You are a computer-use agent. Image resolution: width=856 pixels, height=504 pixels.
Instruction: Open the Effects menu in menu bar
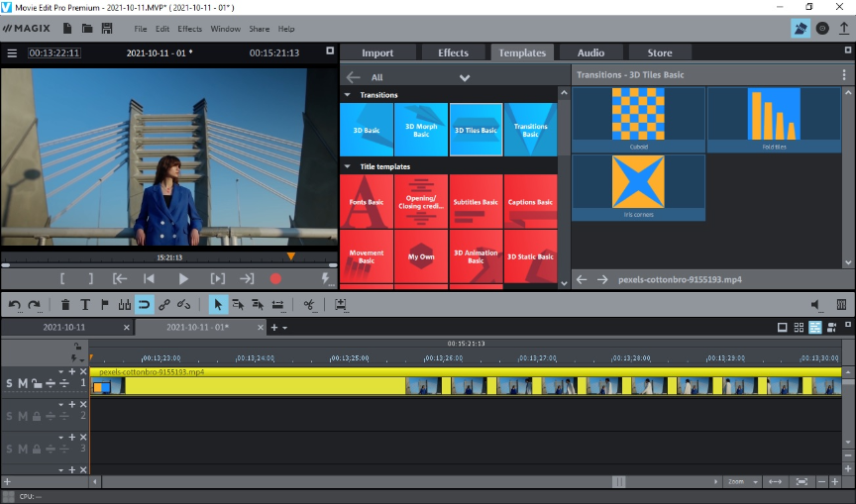click(189, 29)
